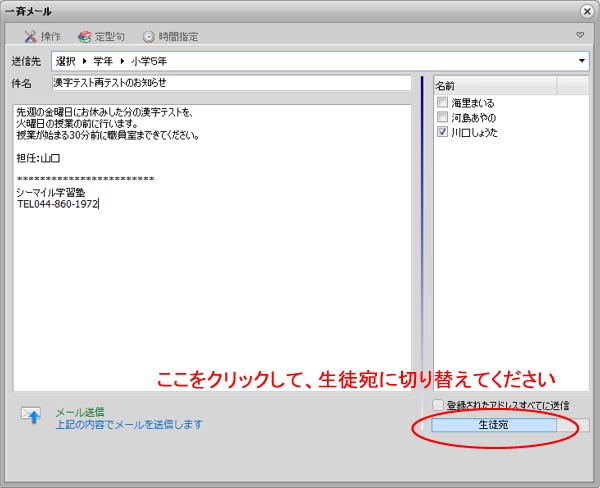Screen dimensions: 600x488
Task: Click the メール送信 link
Action: point(79,411)
